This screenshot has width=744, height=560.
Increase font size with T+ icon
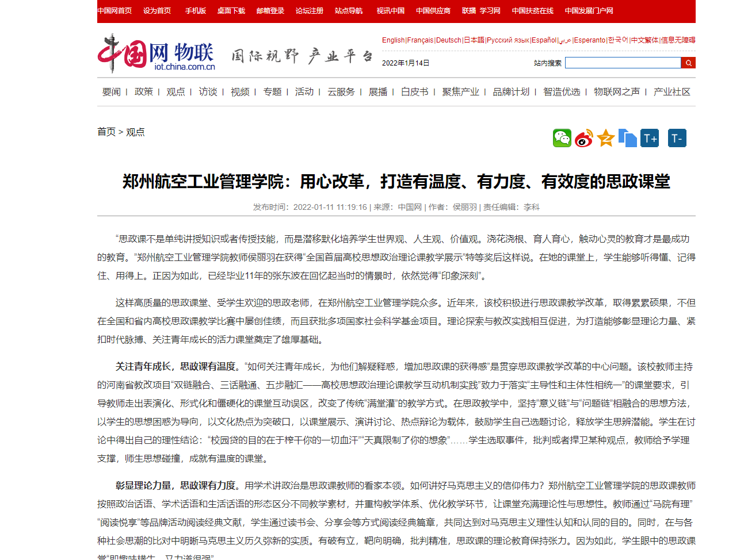(x=650, y=138)
